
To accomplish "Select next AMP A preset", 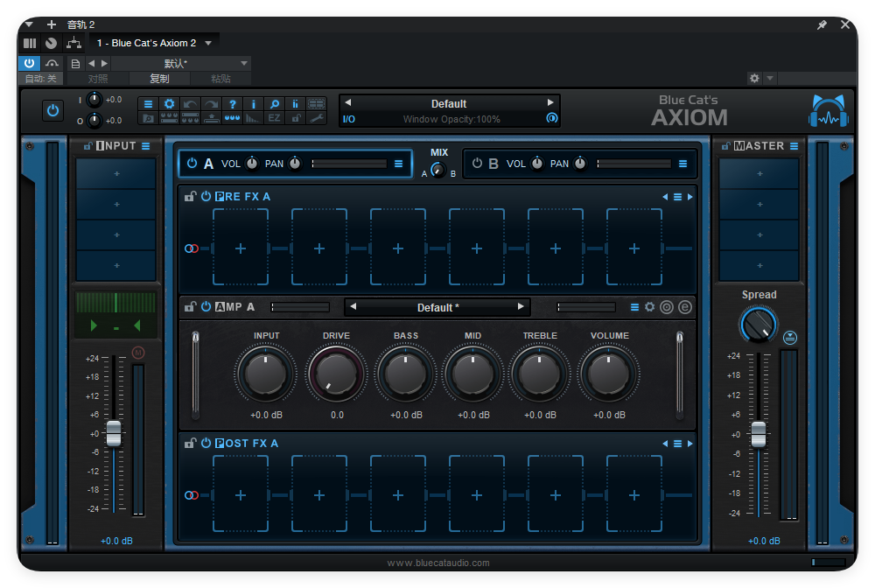I will pos(520,306).
